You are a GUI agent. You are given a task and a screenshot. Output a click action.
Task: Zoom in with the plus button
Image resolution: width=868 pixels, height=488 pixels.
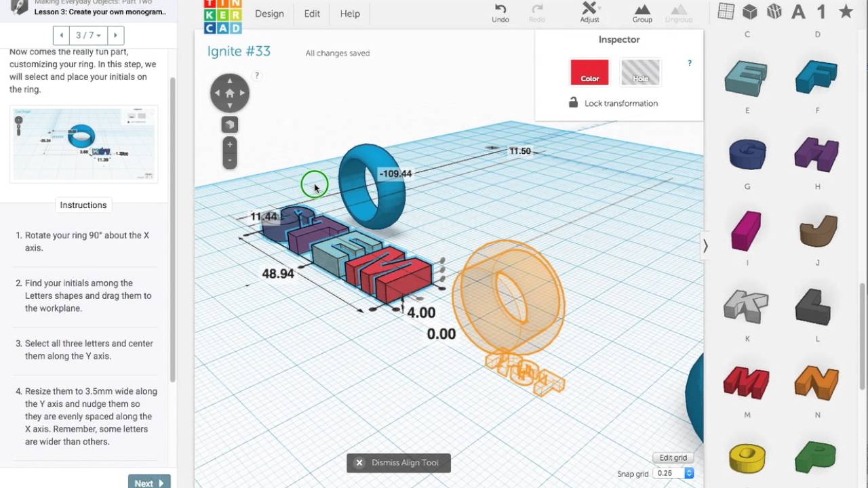coord(230,144)
